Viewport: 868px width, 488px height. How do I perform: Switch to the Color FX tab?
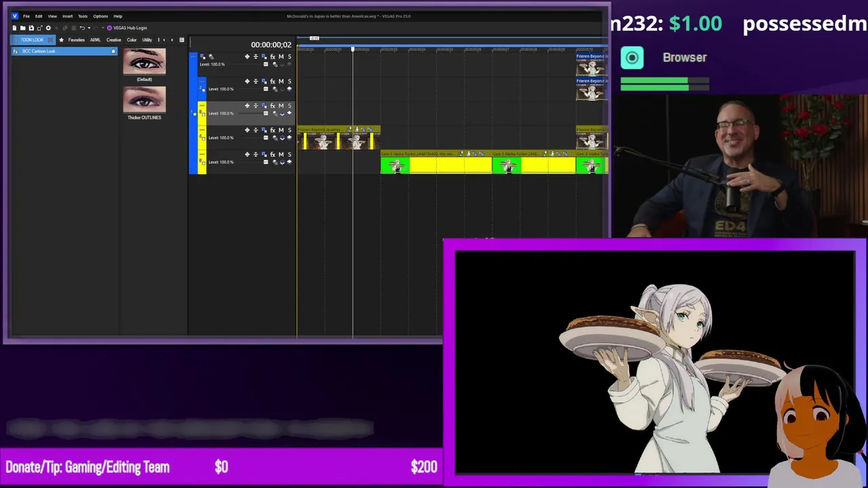(132, 40)
